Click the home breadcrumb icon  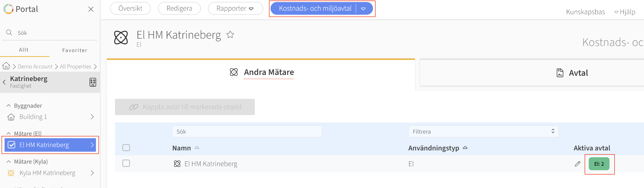(6, 66)
